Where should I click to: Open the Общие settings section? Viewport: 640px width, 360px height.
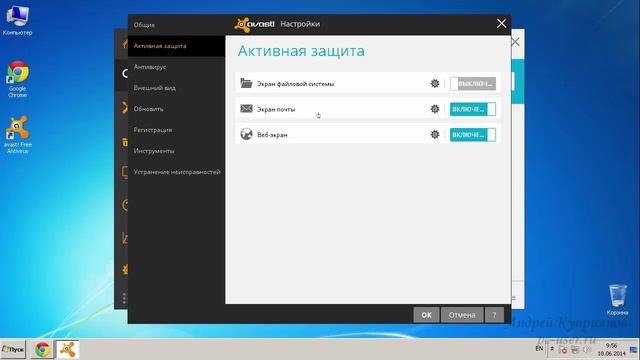point(176,25)
